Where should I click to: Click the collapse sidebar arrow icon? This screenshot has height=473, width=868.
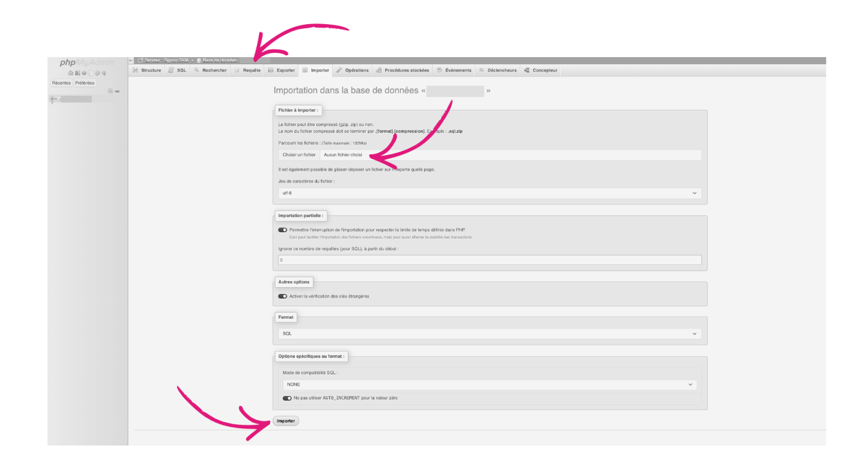pyautogui.click(x=131, y=61)
